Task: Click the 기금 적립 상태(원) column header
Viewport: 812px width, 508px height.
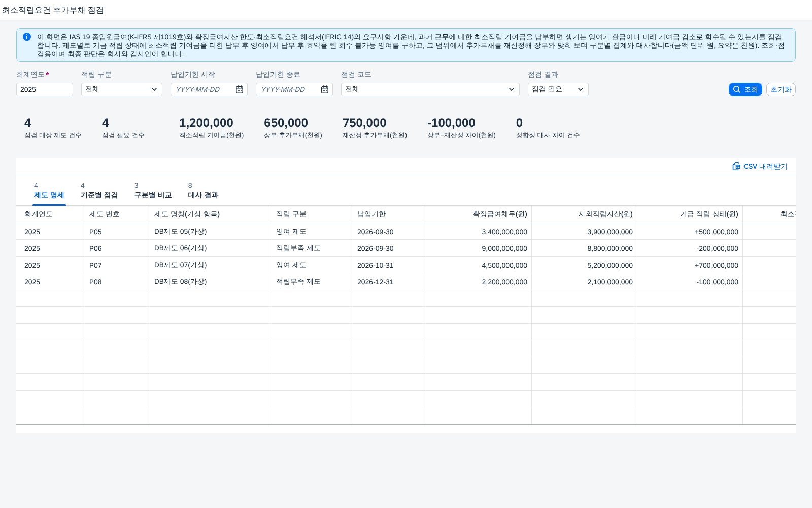Action: (690, 214)
